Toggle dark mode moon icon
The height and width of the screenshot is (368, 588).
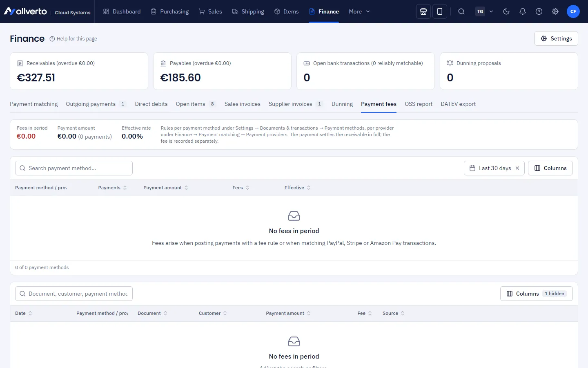[x=506, y=11]
